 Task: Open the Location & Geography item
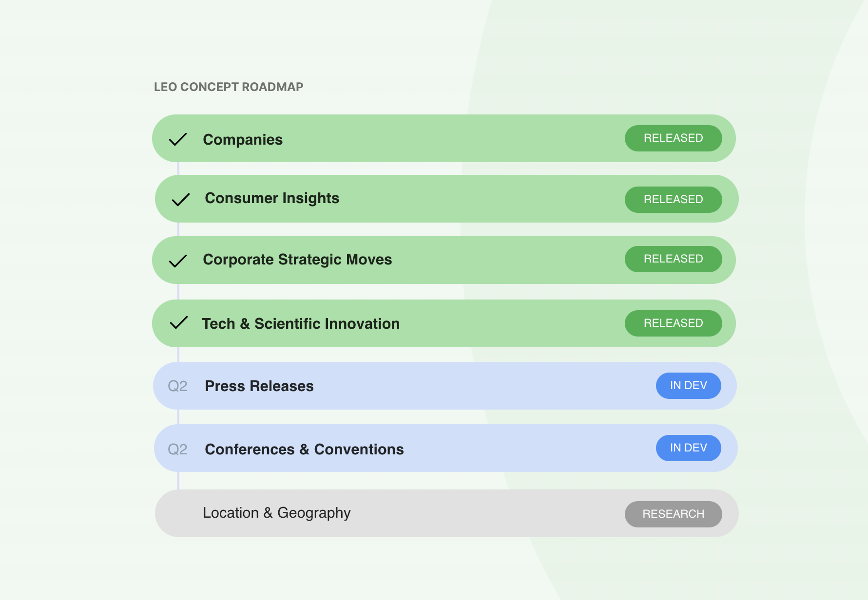tap(277, 513)
